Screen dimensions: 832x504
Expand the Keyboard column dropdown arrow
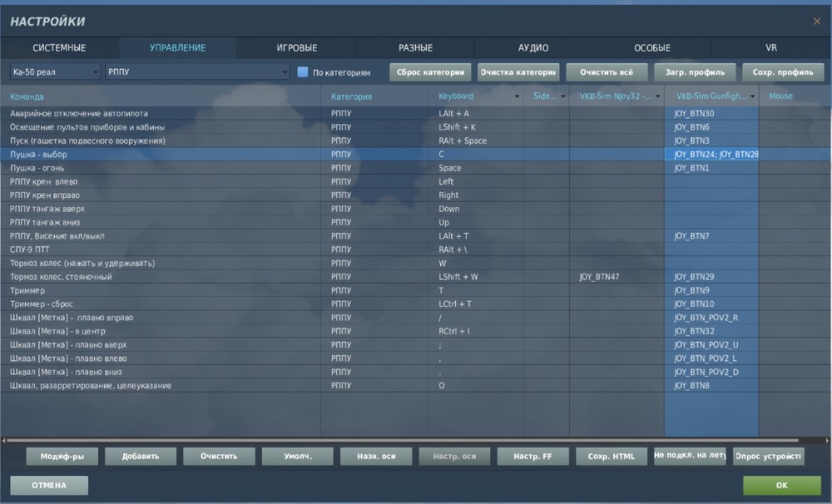tap(517, 96)
